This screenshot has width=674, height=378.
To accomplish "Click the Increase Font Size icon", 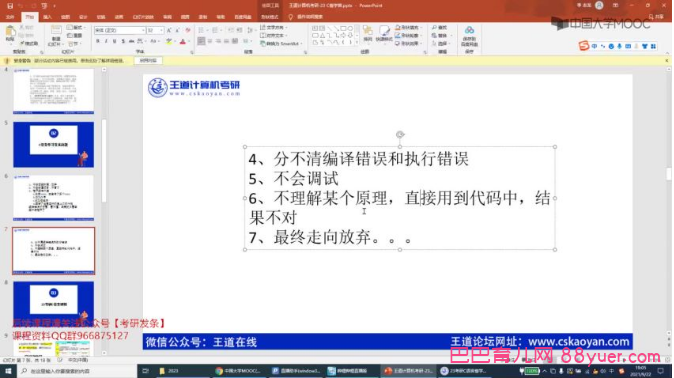I will 169,31.
